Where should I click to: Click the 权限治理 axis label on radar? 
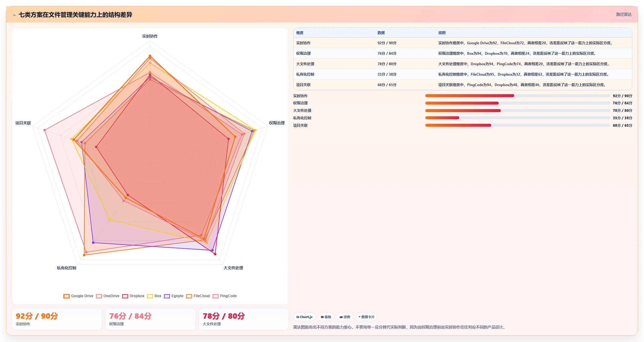(x=277, y=123)
